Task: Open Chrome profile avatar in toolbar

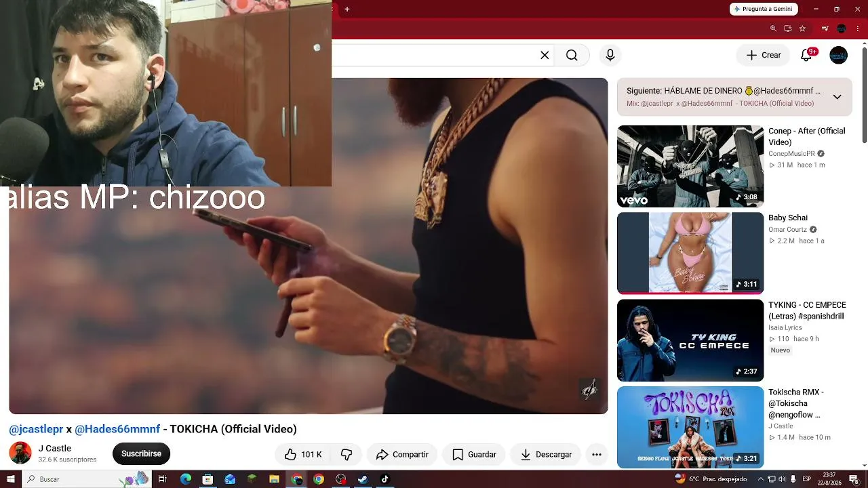Action: coord(842,28)
